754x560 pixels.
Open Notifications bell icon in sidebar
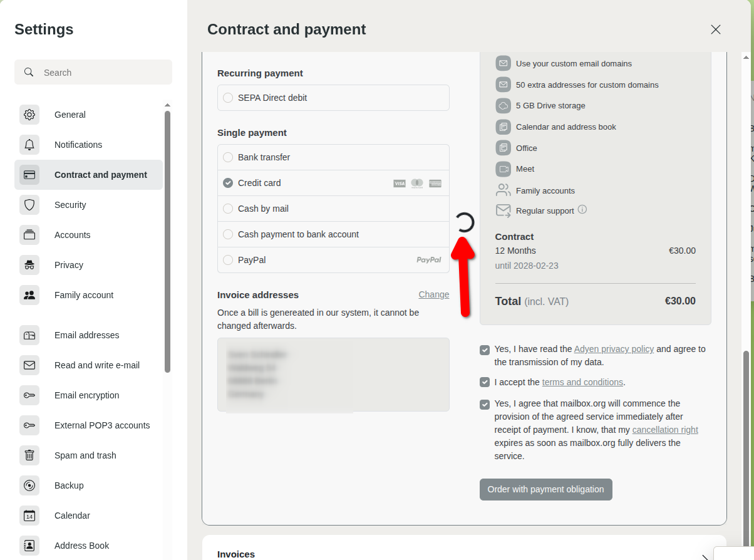click(29, 145)
